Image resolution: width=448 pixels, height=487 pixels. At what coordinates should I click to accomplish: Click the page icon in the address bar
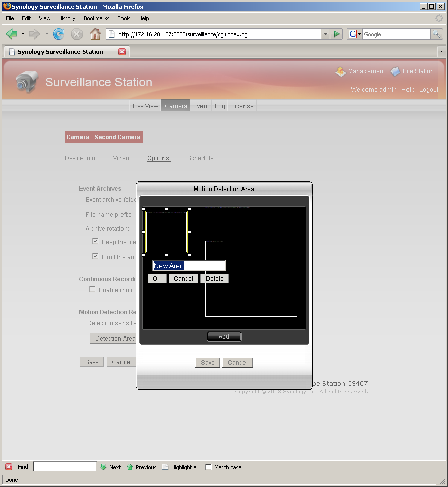[x=112, y=34]
